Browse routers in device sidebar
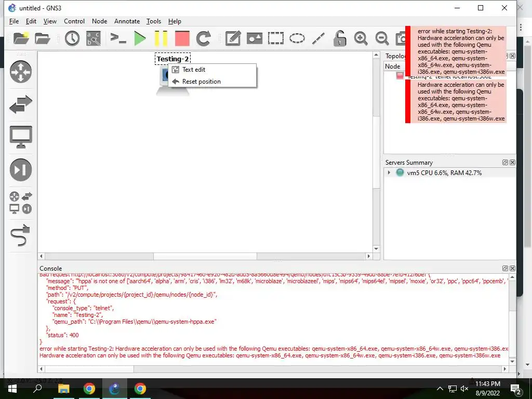 coord(21,72)
